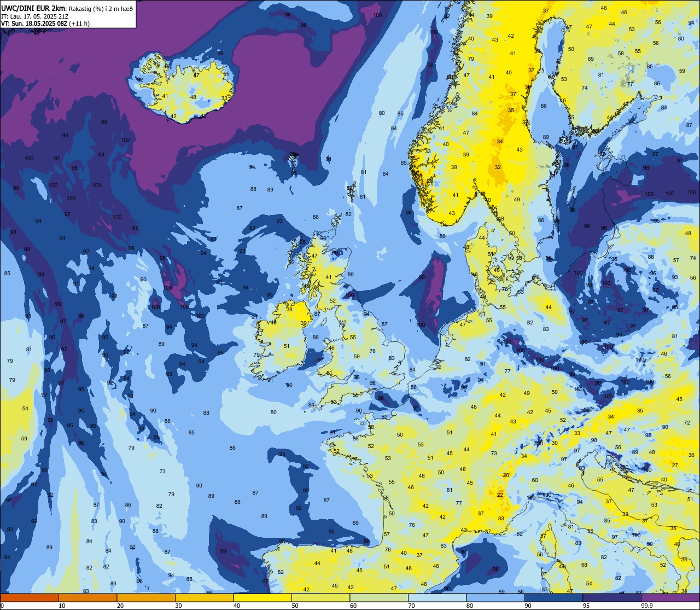
Task: Click the legend swatch for 0–10 %
Action: [30, 598]
